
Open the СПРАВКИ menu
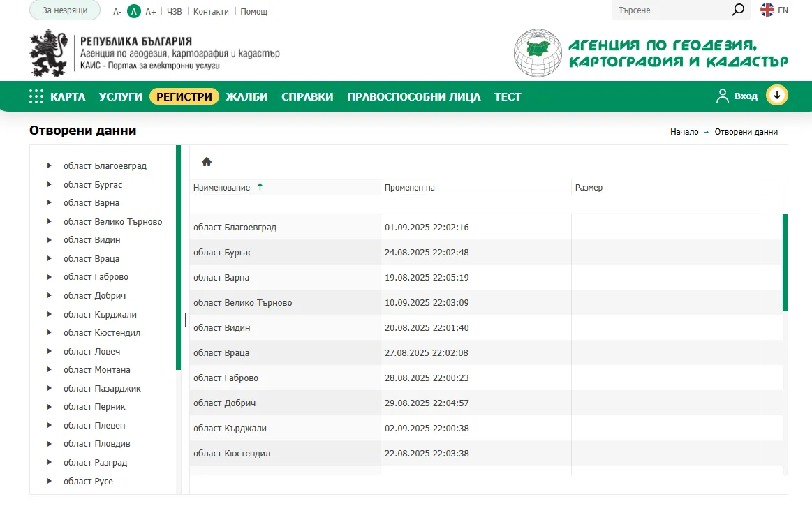(307, 97)
